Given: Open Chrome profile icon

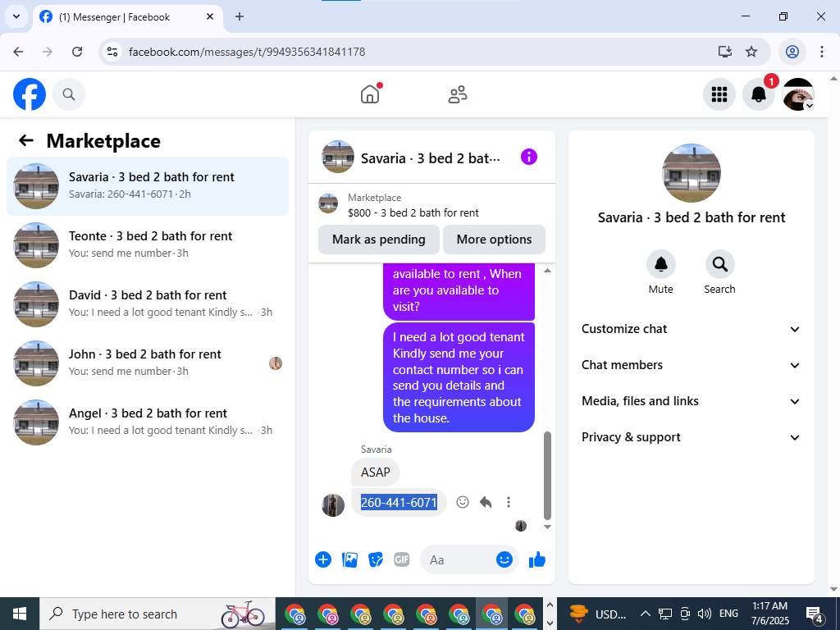Looking at the screenshot, I should (x=792, y=52).
